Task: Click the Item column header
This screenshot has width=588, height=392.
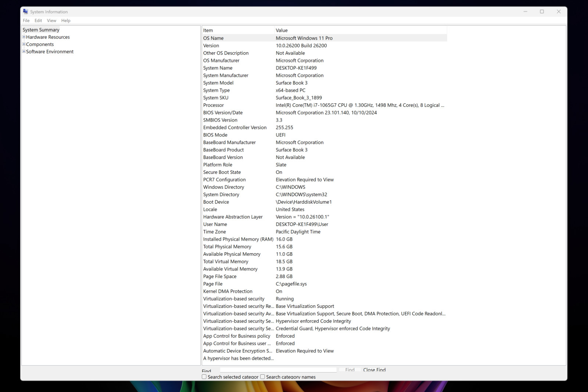Action: [238, 30]
